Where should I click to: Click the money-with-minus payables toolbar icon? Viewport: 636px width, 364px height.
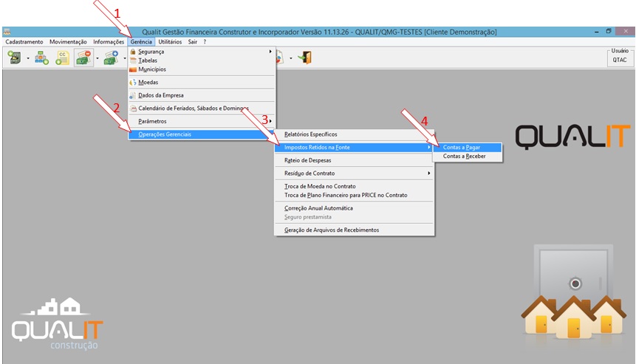84,58
